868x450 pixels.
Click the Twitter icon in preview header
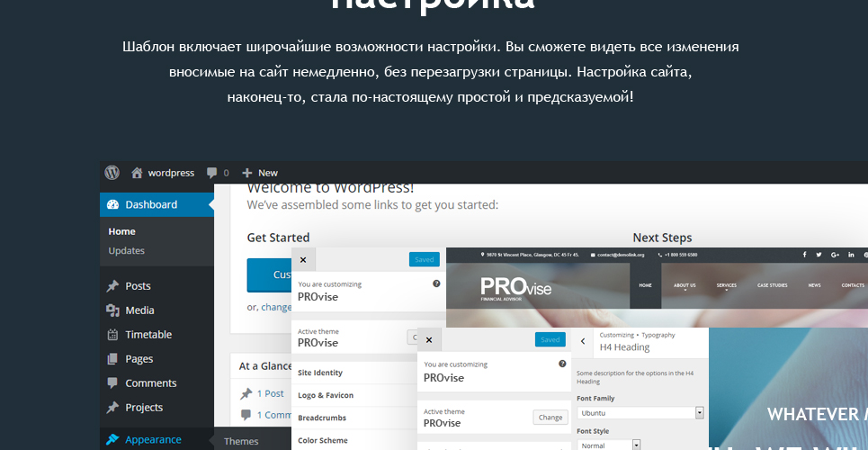coord(819,255)
